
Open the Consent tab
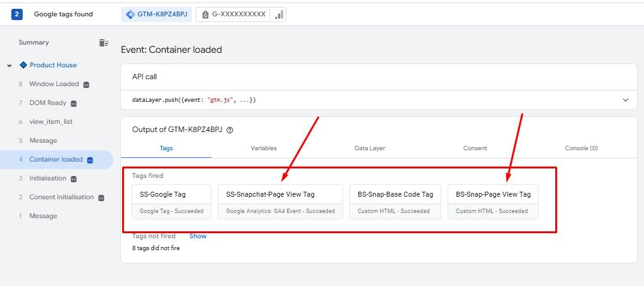(x=475, y=148)
